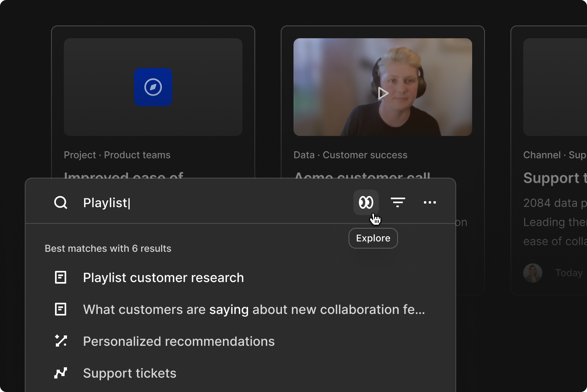This screenshot has height=392, width=587.
Task: Click the document icon beside Playlist customer research
Action: [60, 277]
